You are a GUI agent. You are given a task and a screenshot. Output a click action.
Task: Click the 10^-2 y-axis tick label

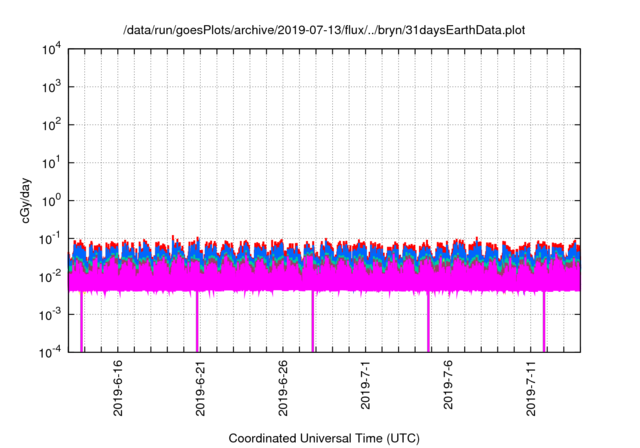coord(52,276)
